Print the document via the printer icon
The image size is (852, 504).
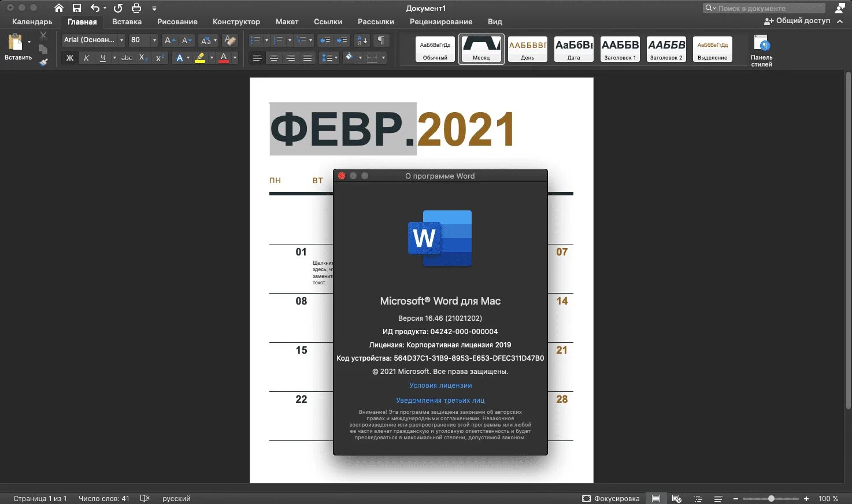tap(136, 8)
